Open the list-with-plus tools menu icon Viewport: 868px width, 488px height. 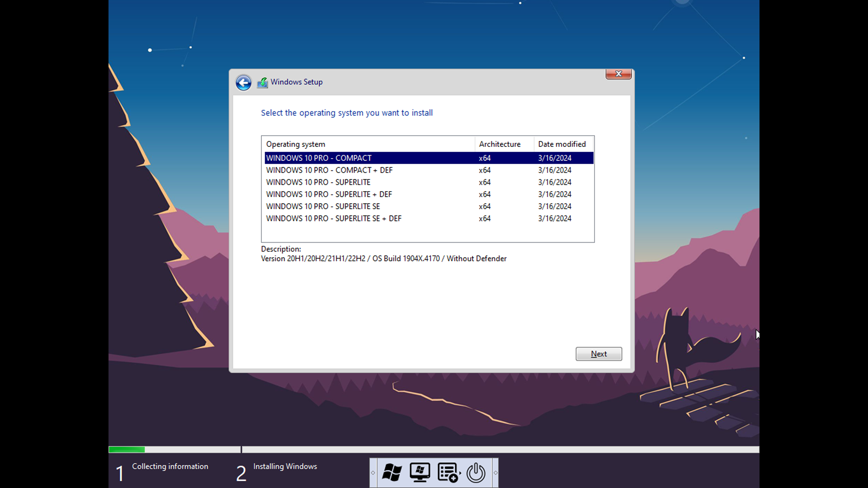point(448,473)
